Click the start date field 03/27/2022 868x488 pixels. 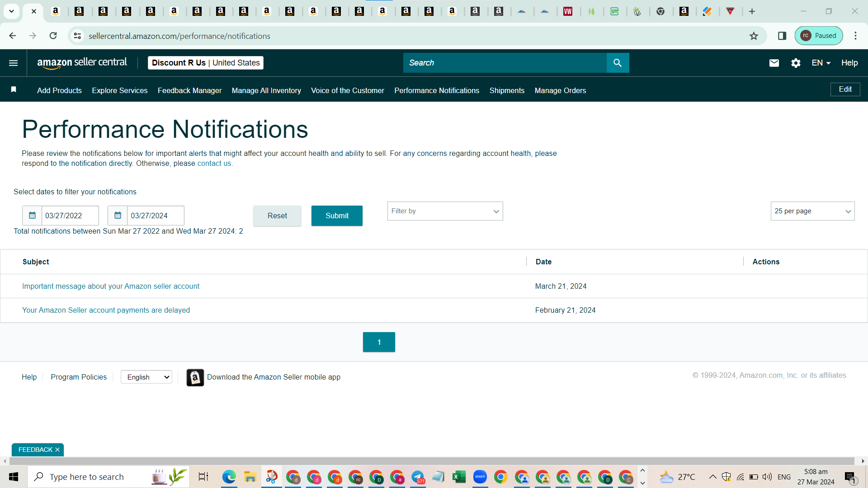click(x=70, y=216)
